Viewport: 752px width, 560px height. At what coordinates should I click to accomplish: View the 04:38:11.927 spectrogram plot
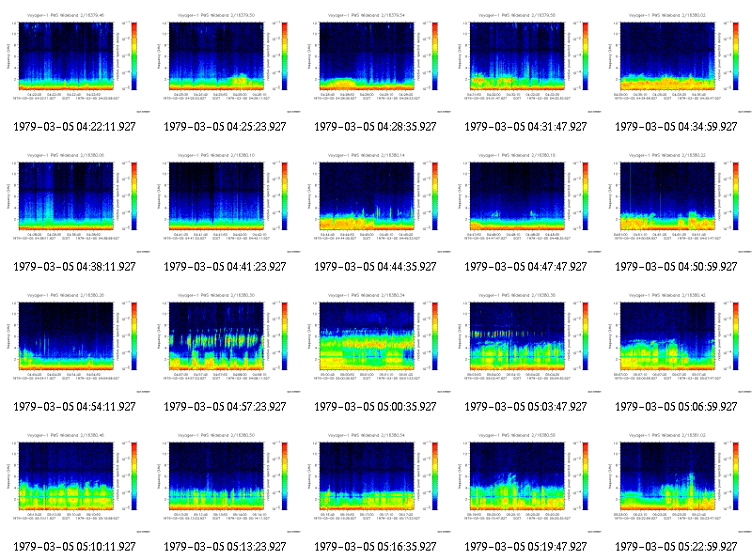(x=75, y=202)
